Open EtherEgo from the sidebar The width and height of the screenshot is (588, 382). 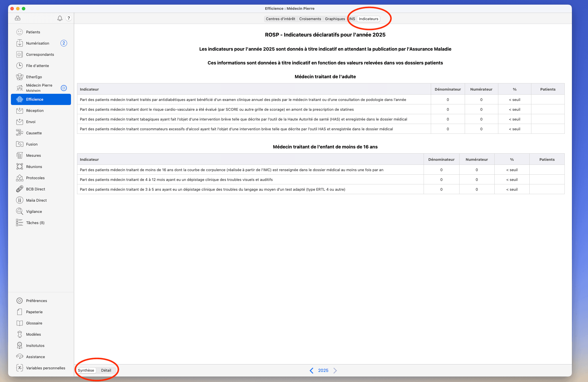(x=34, y=77)
